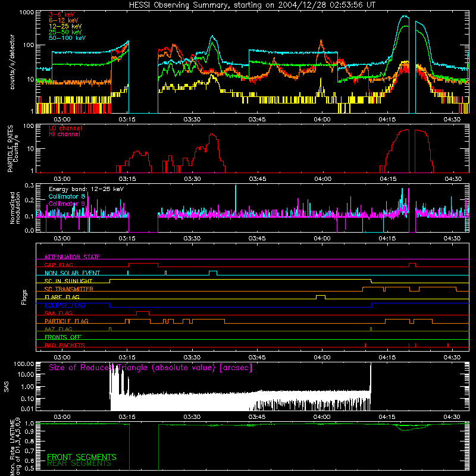Click the 1000 label on counts axis
The height and width of the screenshot is (476, 476).
[x=26, y=12]
